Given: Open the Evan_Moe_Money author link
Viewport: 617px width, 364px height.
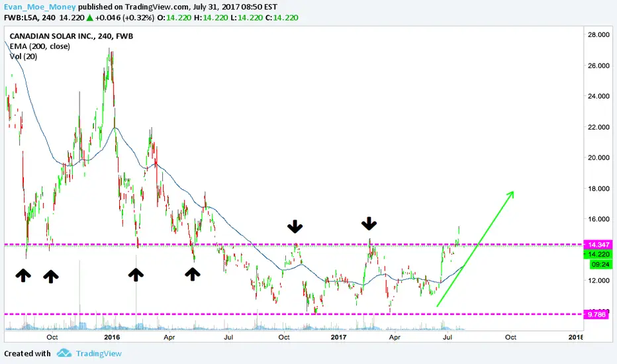Looking at the screenshot, I should click(40, 7).
